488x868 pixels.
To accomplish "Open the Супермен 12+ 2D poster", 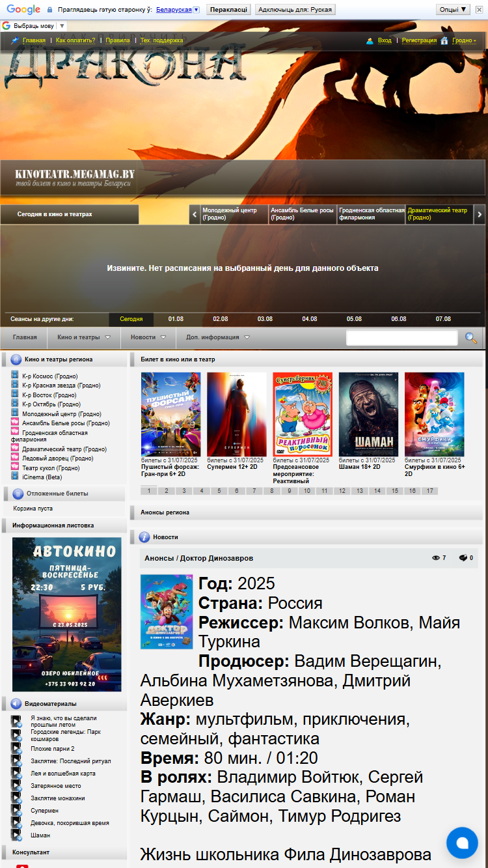I will 237,414.
